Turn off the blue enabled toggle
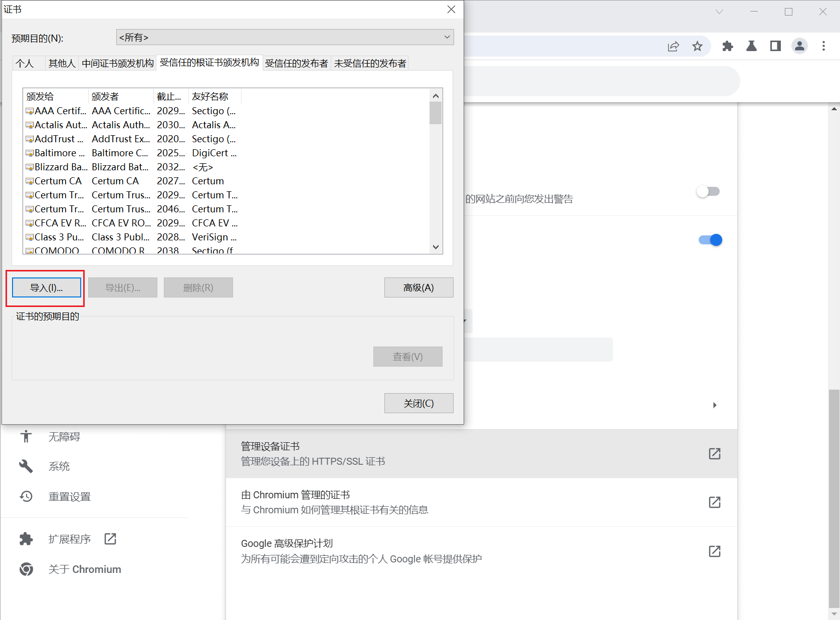This screenshot has width=840, height=620. 710,240
